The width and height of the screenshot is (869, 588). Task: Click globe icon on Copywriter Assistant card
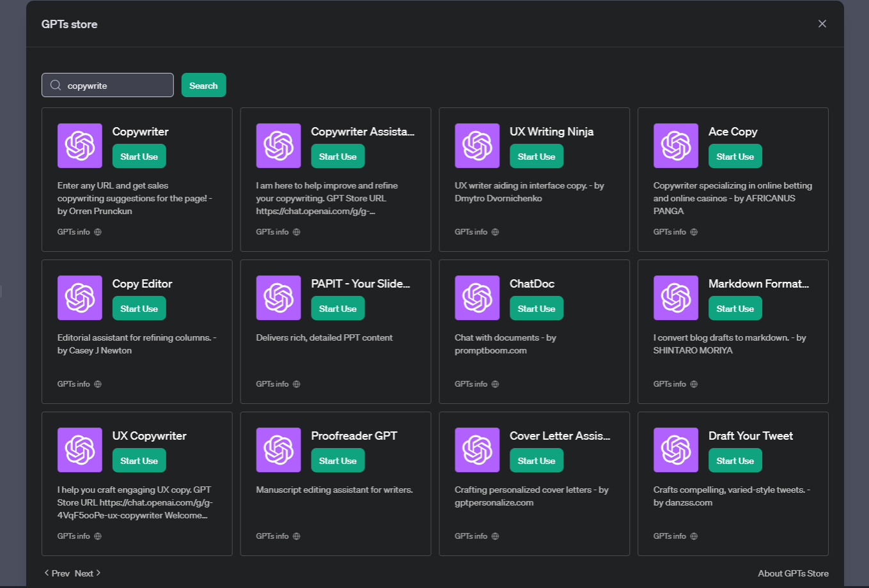297,232
